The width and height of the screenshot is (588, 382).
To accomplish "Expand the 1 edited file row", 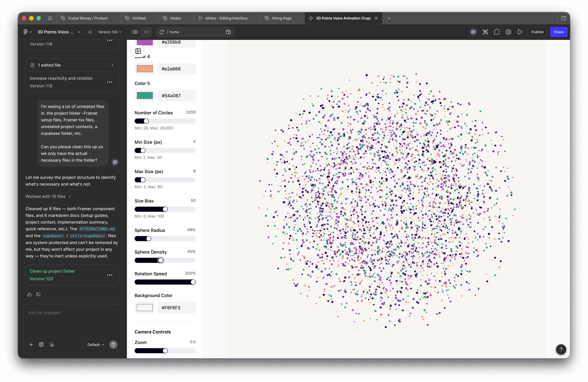I will (x=72, y=65).
